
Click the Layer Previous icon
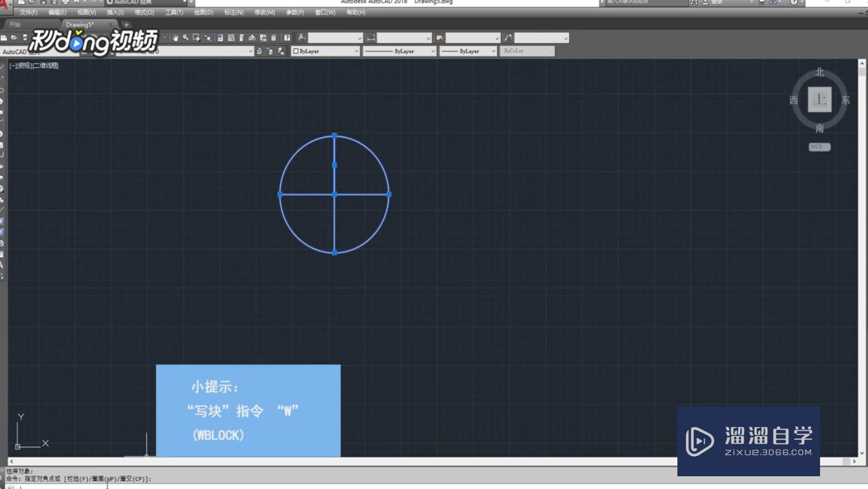(x=270, y=52)
